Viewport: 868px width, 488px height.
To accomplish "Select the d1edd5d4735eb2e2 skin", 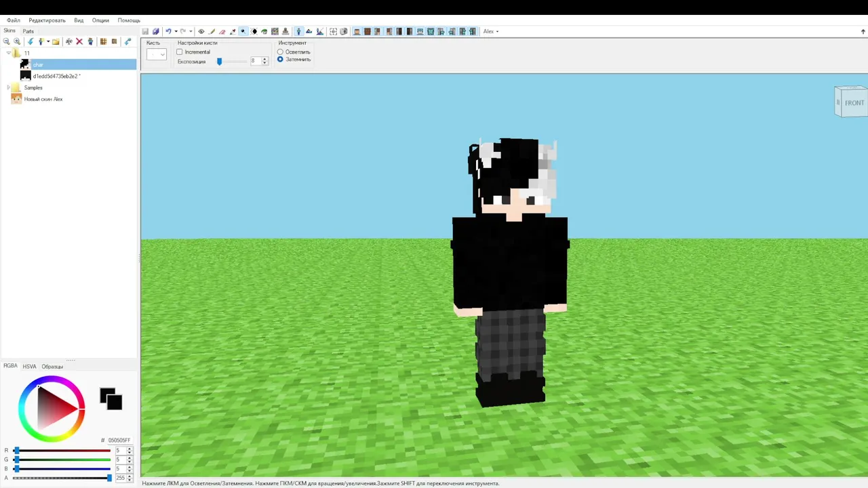I will [56, 76].
